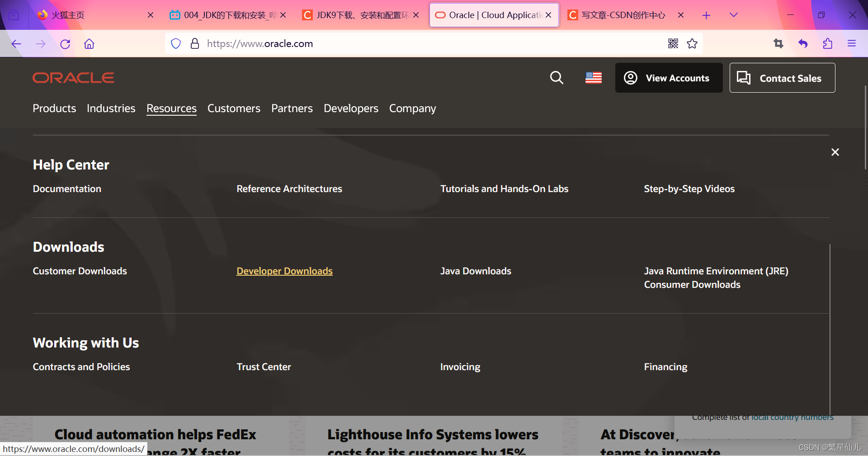Open Tutorials and Hands-On Labs
Viewport: 868px width, 456px height.
504,189
